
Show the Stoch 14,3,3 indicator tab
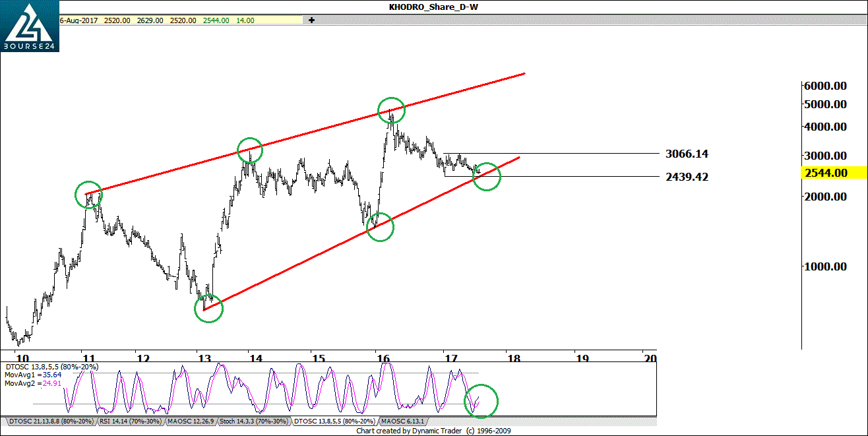pyautogui.click(x=253, y=421)
